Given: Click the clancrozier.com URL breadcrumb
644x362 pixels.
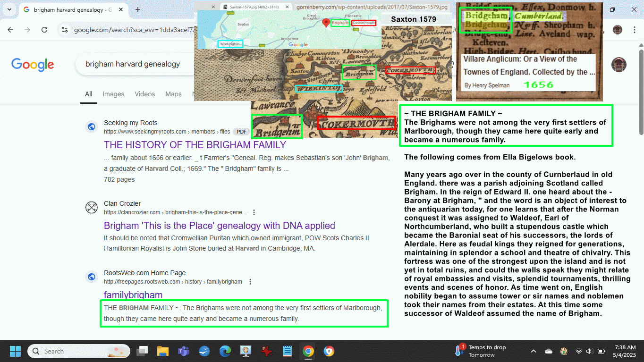Looking at the screenshot, I should click(175, 212).
